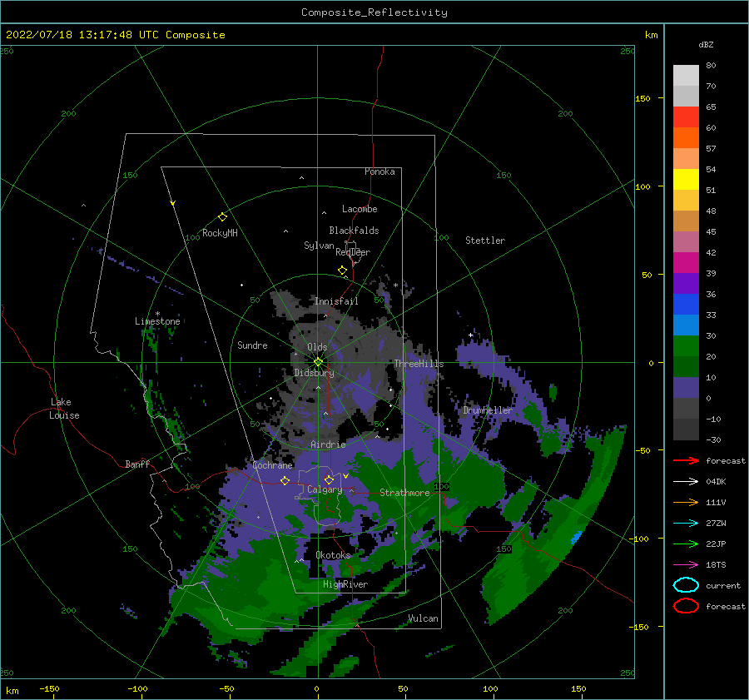The height and width of the screenshot is (700, 749).
Task: Select the 51 dBZ yellow swatch
Action: coord(686,179)
